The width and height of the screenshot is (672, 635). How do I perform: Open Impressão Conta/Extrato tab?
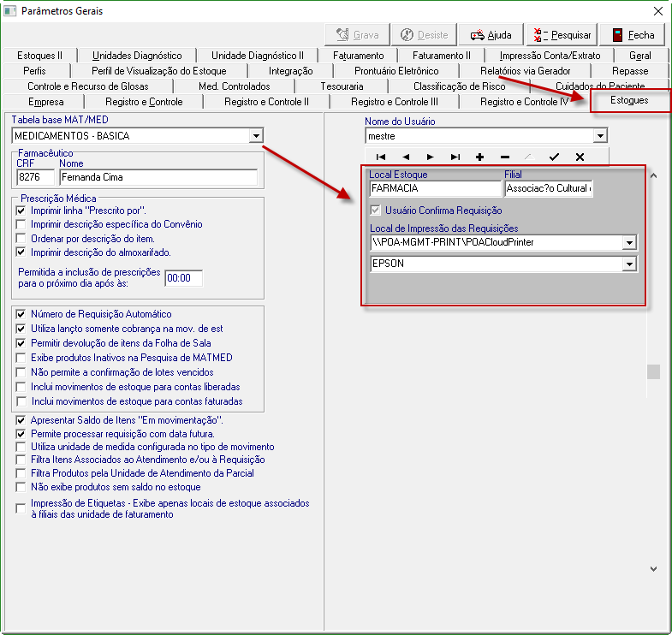[550, 56]
